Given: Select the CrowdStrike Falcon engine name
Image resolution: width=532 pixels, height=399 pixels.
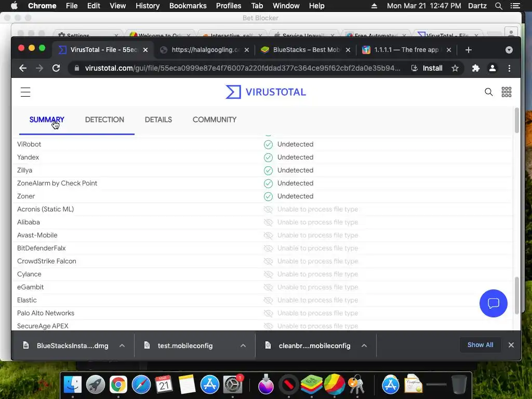Looking at the screenshot, I should 46,261.
